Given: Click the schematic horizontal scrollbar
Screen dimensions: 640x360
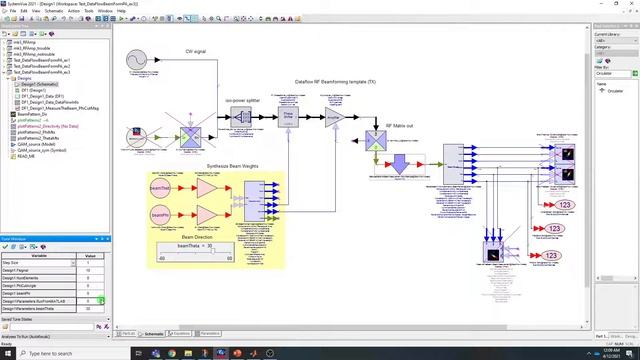Looking at the screenshot, I should (343, 327).
